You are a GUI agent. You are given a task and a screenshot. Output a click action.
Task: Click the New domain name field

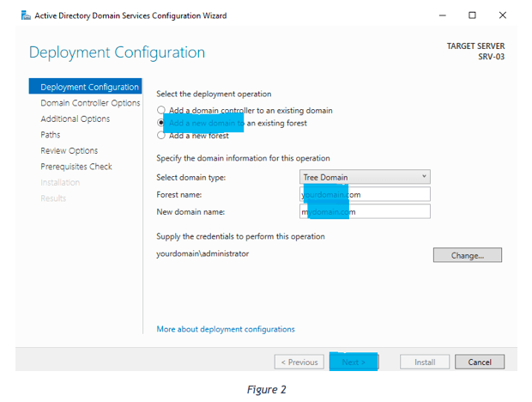[x=365, y=211]
